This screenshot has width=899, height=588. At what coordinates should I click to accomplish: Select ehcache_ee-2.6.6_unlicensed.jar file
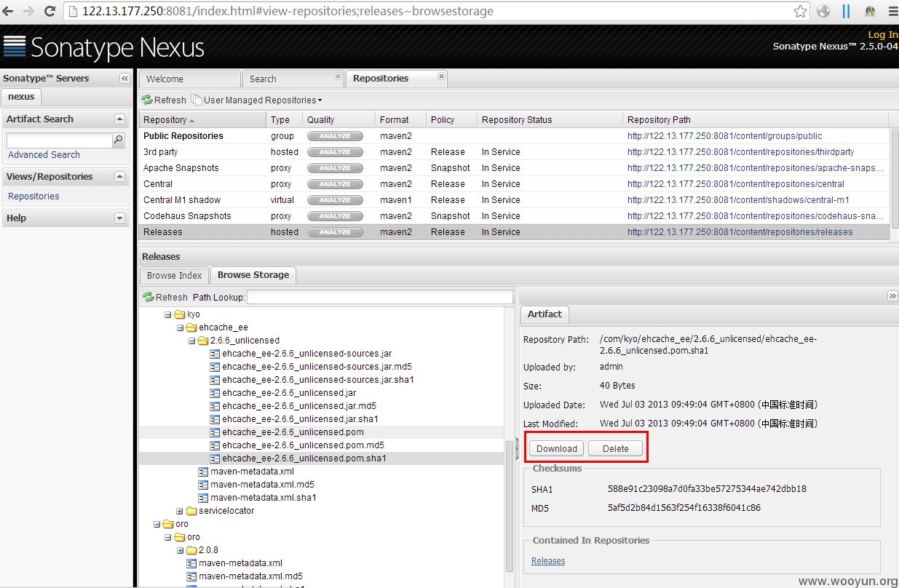(289, 393)
